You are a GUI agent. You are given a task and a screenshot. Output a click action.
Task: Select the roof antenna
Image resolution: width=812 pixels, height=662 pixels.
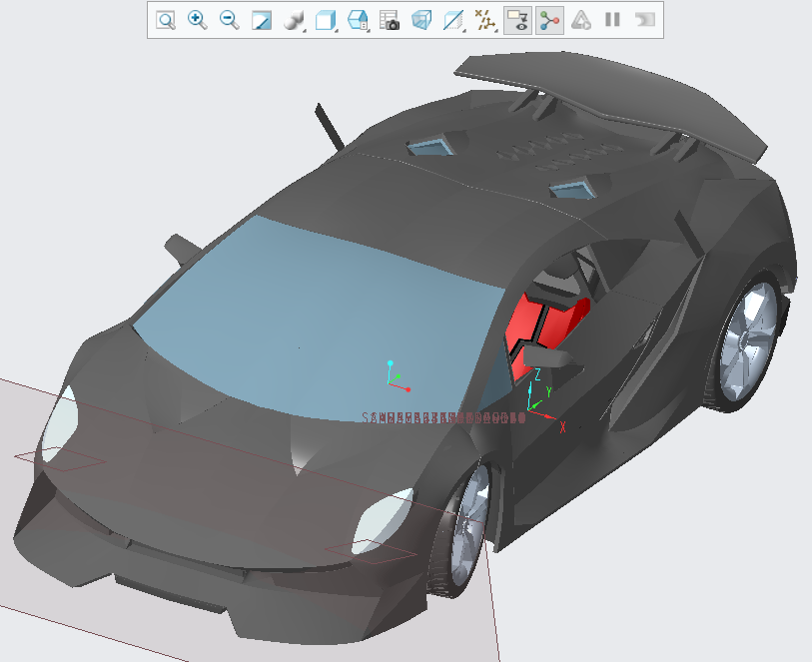[330, 127]
